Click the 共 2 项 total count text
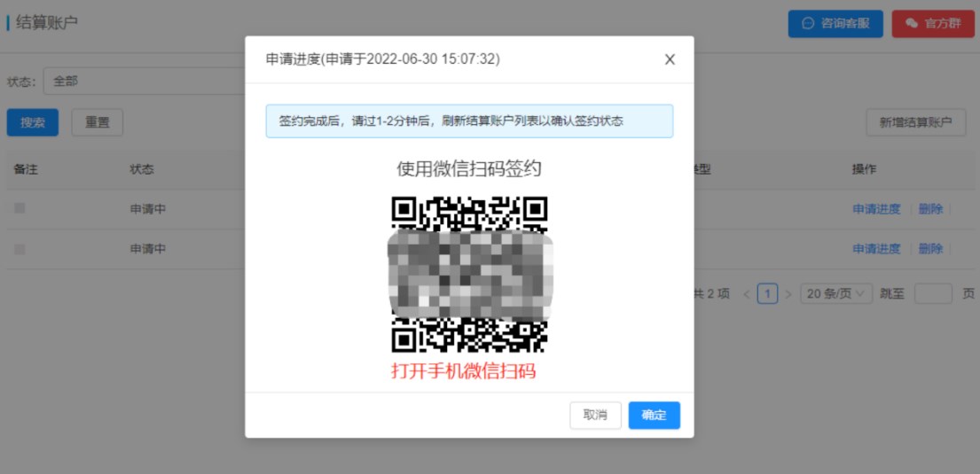 [x=711, y=293]
